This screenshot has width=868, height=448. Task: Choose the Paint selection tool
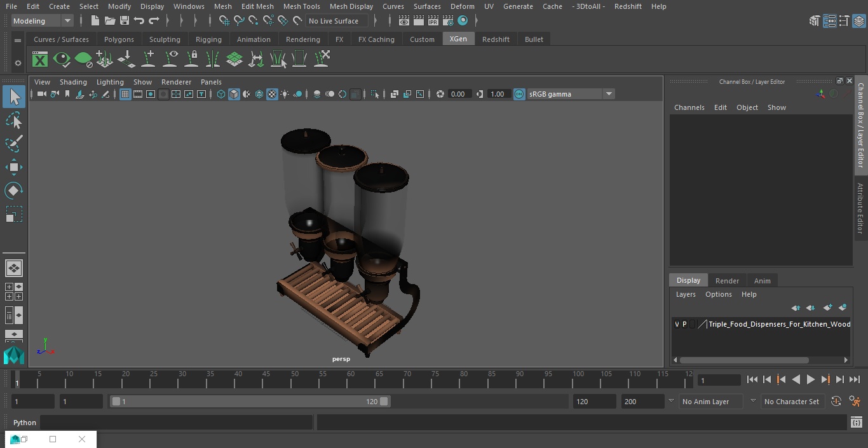pos(14,144)
